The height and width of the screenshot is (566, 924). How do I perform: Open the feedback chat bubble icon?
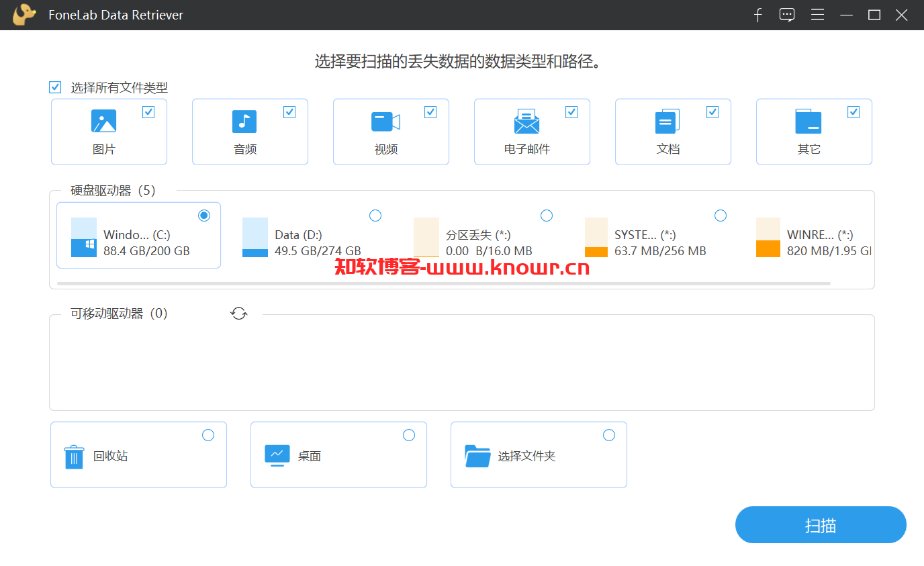tap(787, 15)
